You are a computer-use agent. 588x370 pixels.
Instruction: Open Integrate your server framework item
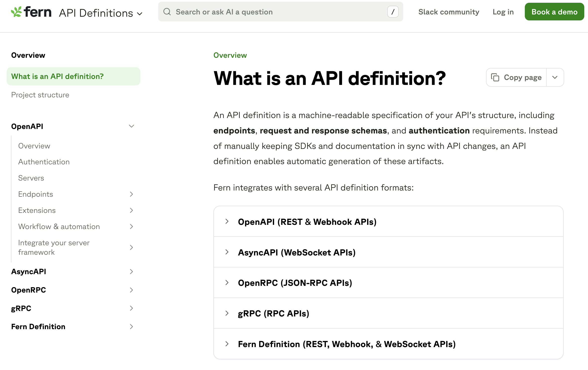tap(54, 247)
